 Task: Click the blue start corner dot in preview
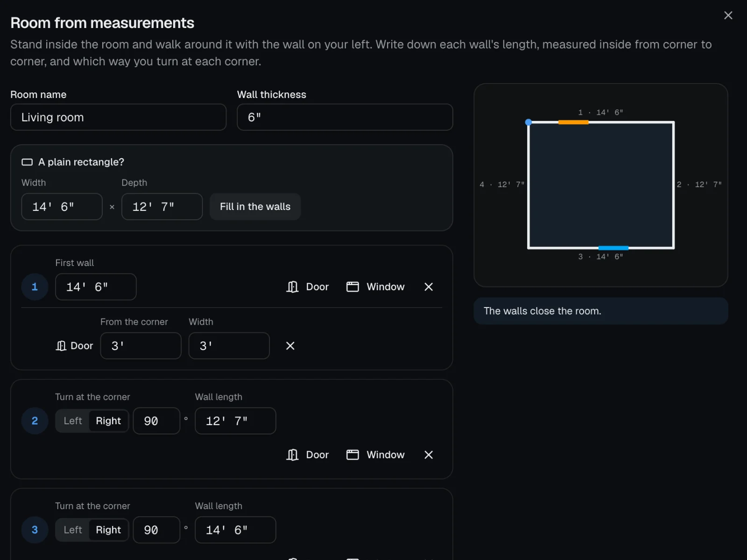(x=529, y=122)
